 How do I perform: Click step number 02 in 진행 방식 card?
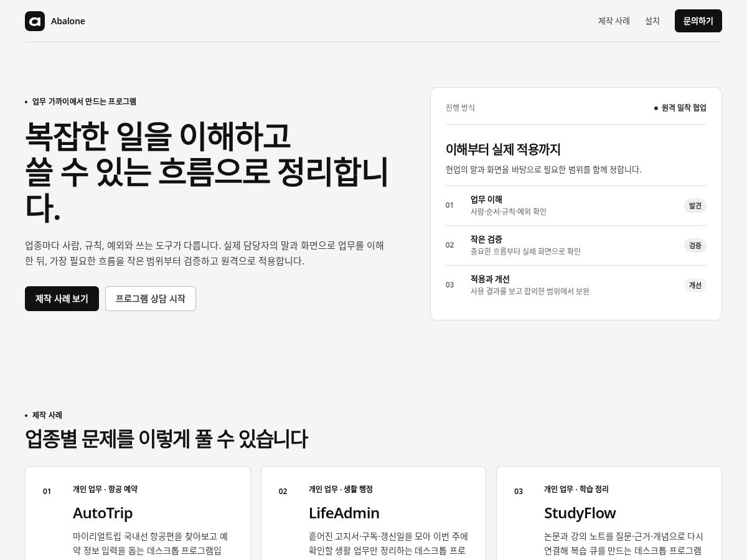[x=449, y=245]
